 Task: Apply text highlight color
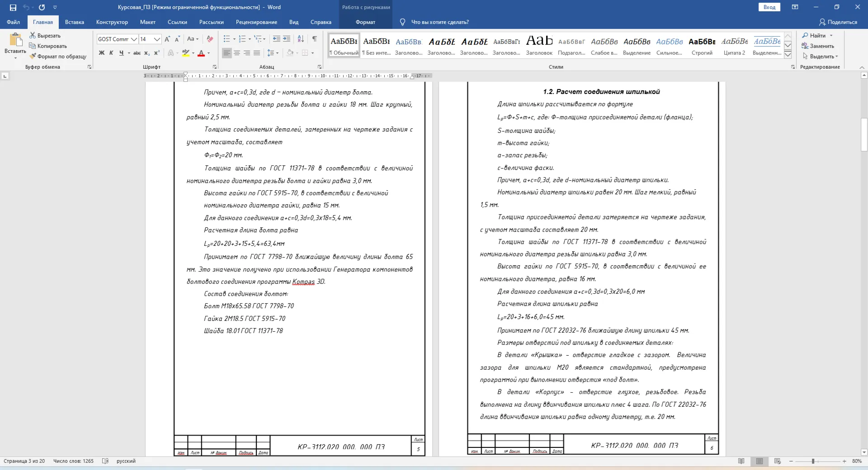185,53
